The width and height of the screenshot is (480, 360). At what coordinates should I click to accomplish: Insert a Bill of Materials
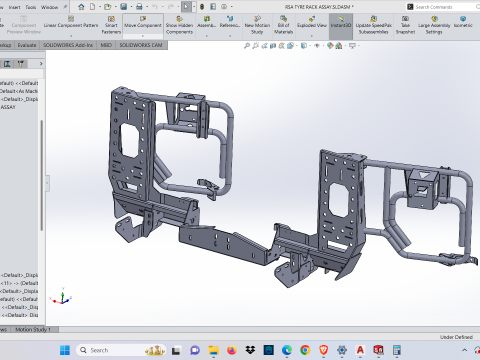pos(283,25)
